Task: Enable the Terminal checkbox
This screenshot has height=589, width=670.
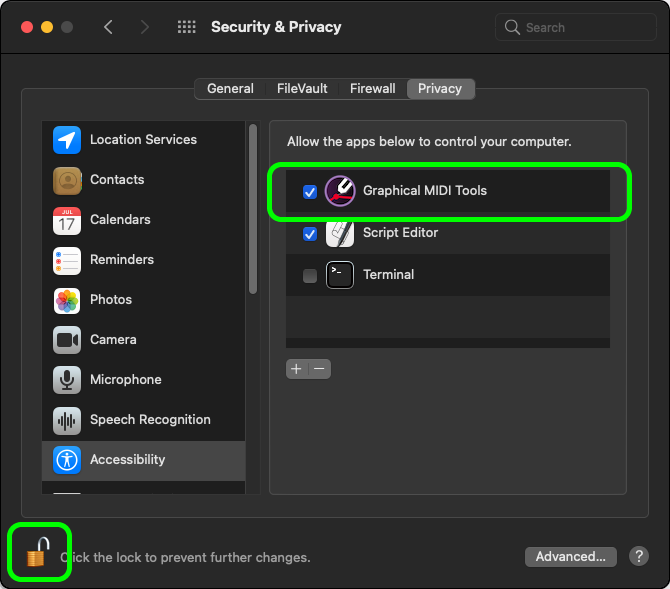Action: pos(310,276)
